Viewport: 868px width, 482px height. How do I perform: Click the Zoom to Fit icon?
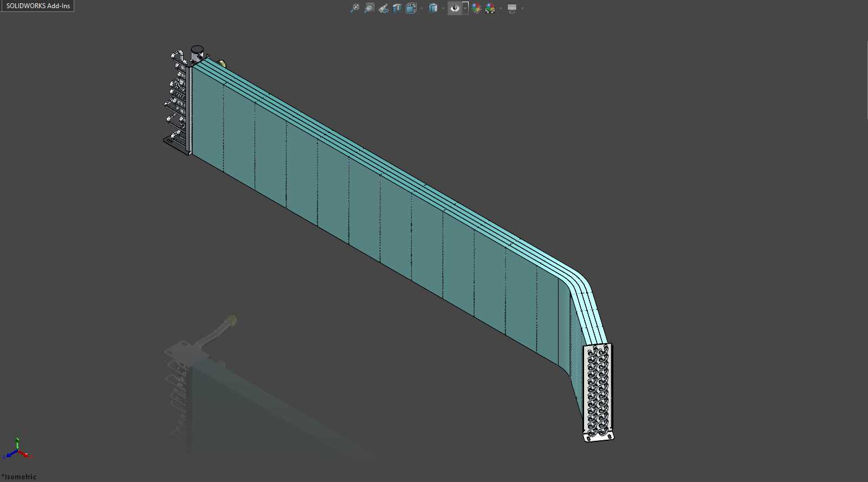coord(355,8)
